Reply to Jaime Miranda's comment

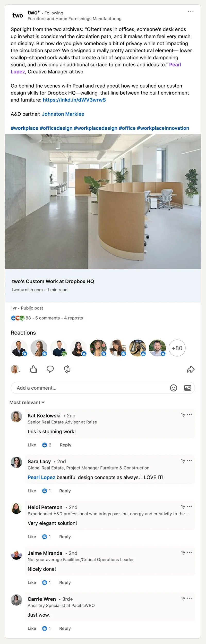click(65, 583)
